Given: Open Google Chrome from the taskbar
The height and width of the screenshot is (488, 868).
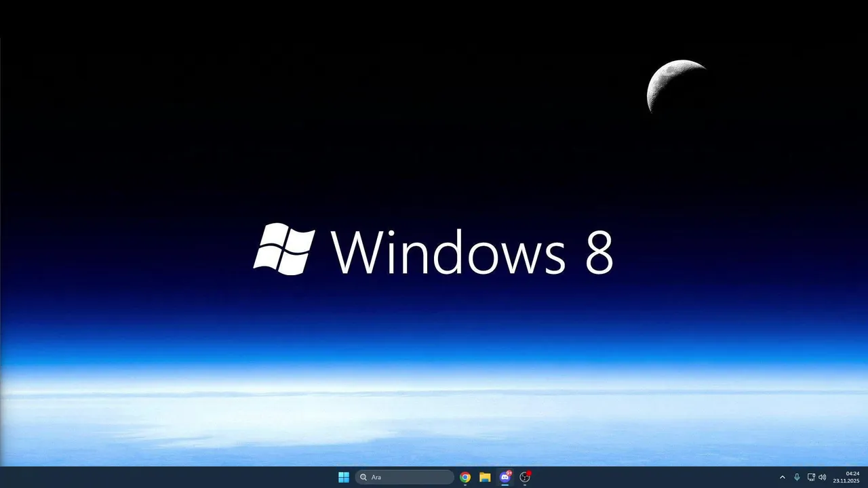Looking at the screenshot, I should tap(465, 477).
